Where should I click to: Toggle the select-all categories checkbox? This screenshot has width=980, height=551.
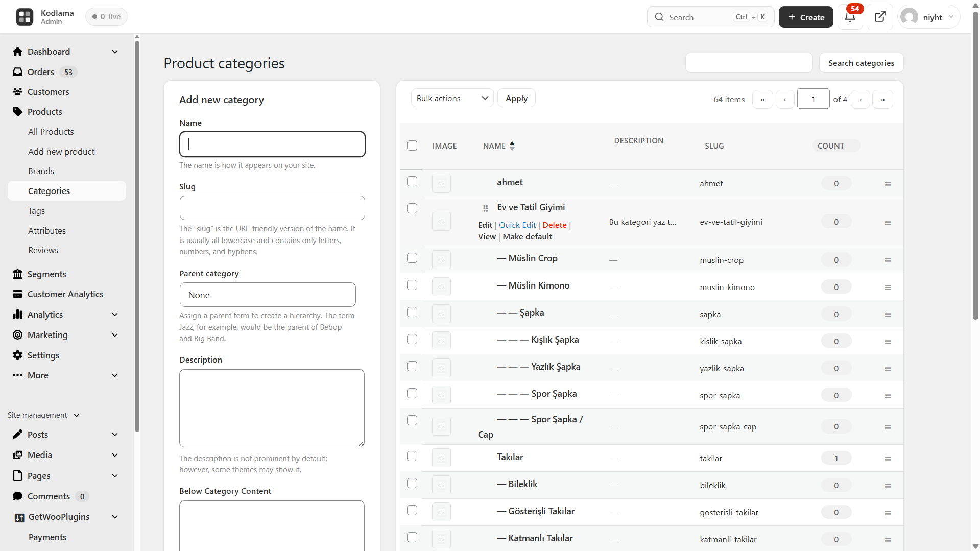pos(412,146)
